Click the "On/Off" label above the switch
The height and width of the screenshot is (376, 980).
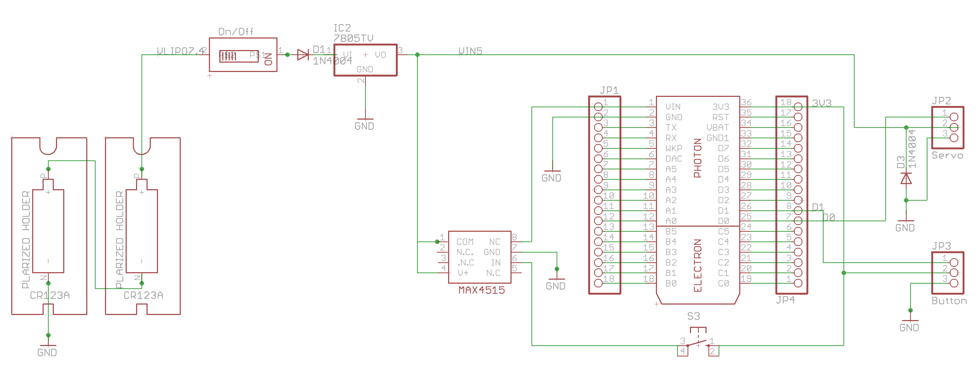[x=236, y=32]
